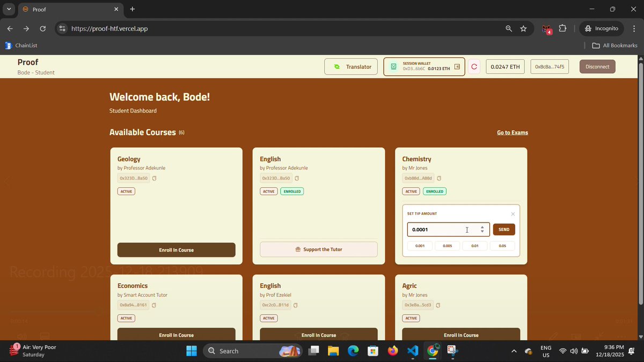The image size is (644, 362).
Task: Click ACTIVE badge on Geology card
Action: pos(126,191)
